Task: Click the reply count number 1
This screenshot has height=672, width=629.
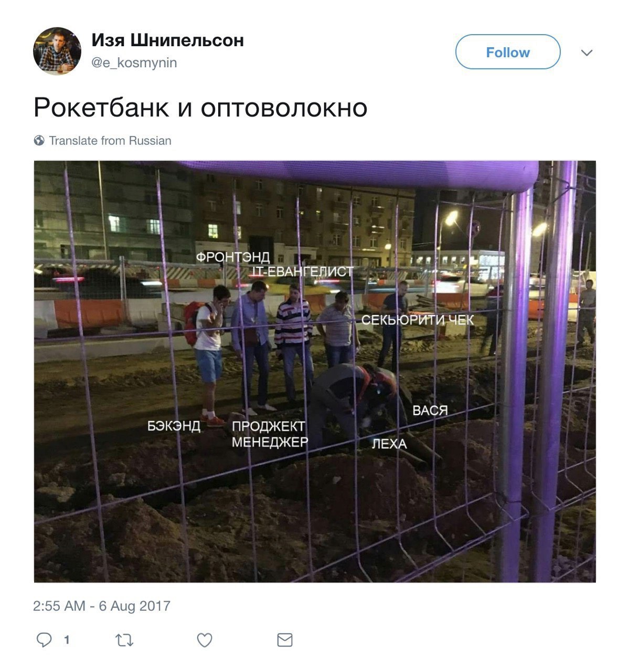Action: [x=67, y=640]
